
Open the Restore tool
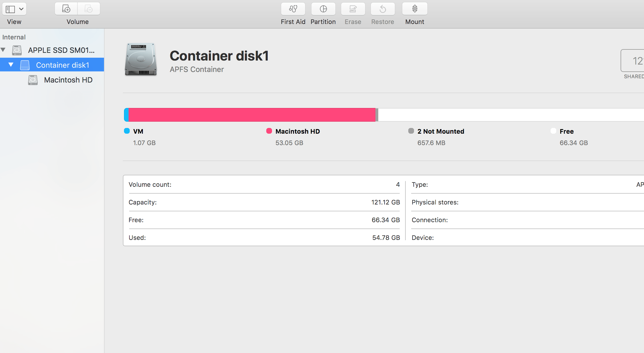(x=383, y=9)
